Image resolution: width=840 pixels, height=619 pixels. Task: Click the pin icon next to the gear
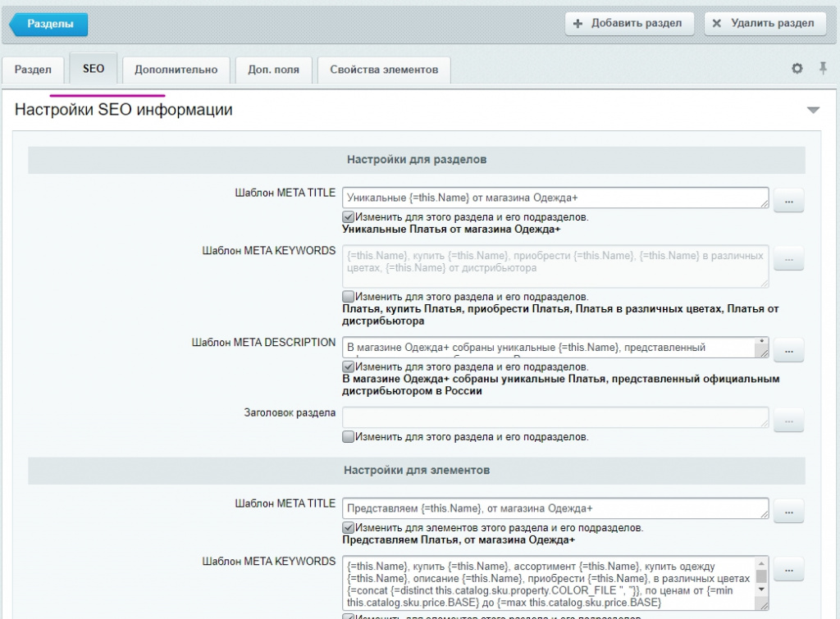tap(823, 68)
